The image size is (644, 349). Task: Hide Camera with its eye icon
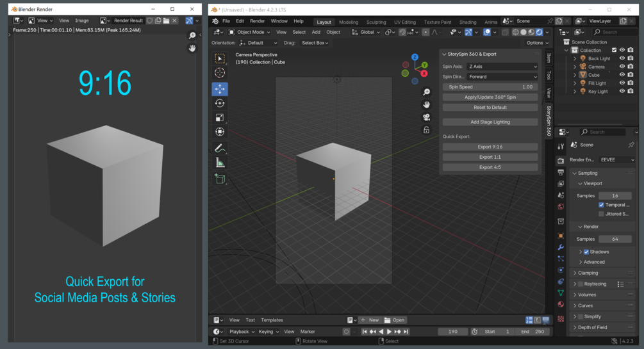click(622, 67)
